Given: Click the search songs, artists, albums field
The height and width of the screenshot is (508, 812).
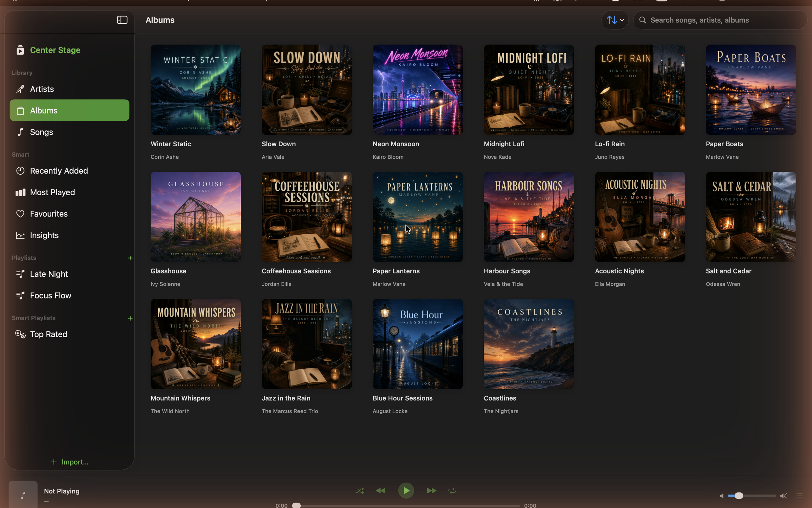Looking at the screenshot, I should 720,20.
